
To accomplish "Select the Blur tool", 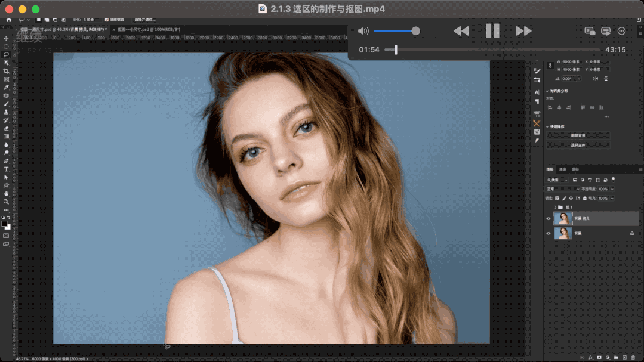I will pos(6,145).
